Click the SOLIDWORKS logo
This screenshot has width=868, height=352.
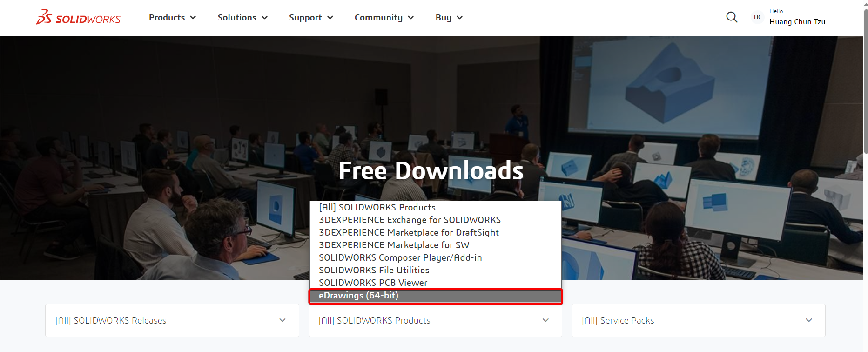tap(78, 17)
